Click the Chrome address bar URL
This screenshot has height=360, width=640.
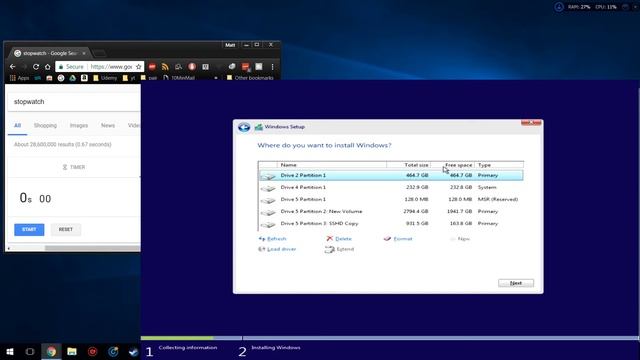[111, 67]
